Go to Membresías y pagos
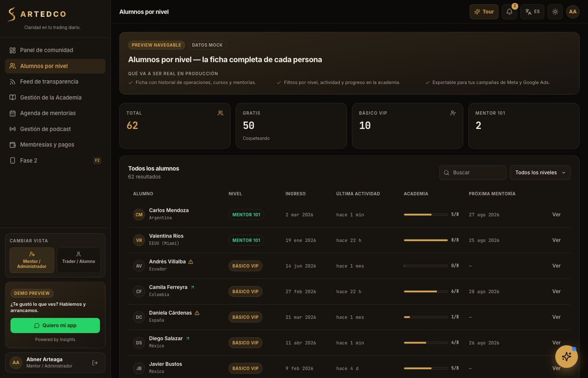The width and height of the screenshot is (588, 378). click(x=55, y=145)
